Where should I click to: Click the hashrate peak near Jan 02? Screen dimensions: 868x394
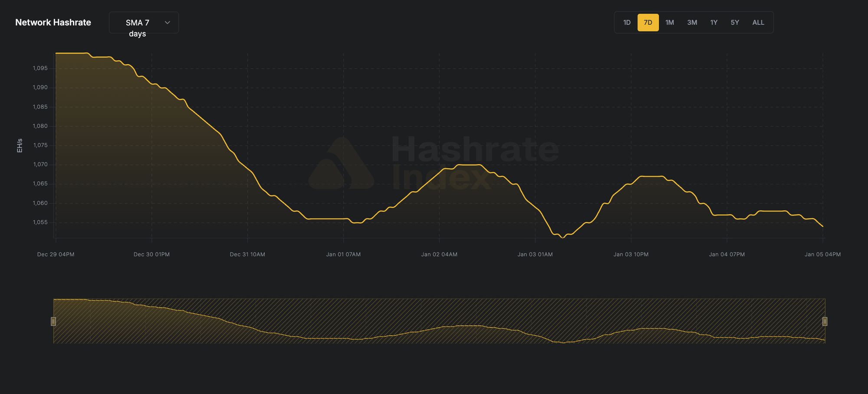pyautogui.click(x=469, y=165)
